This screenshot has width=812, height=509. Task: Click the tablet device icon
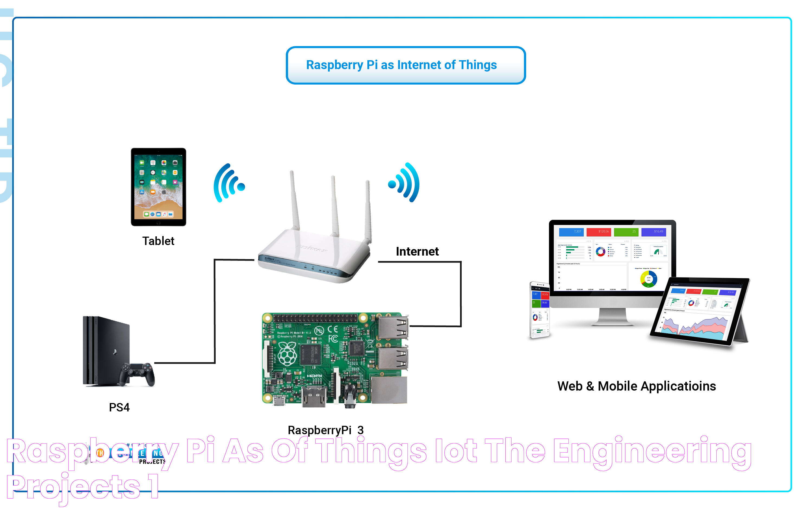[158, 194]
